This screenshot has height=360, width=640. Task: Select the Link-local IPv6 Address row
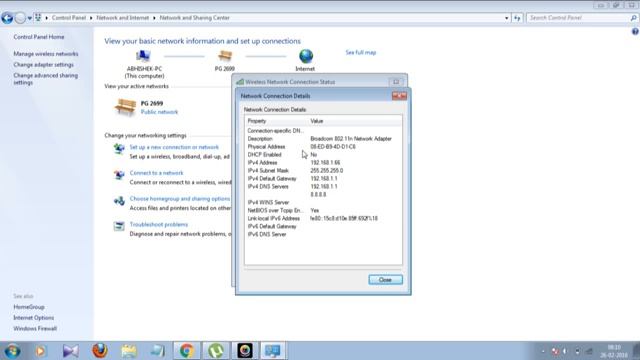click(323, 218)
